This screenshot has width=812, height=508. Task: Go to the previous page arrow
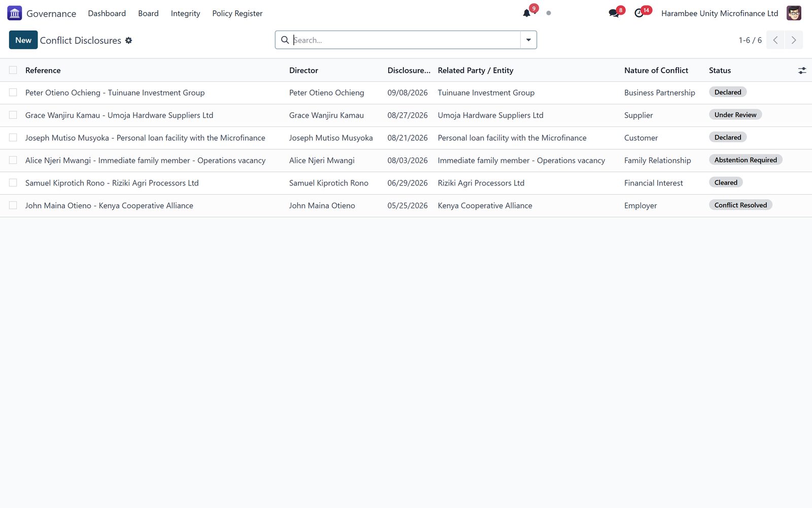(775, 40)
